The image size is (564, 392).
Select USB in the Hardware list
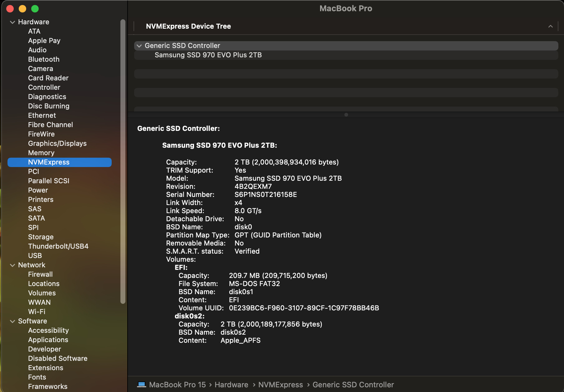[x=35, y=256]
